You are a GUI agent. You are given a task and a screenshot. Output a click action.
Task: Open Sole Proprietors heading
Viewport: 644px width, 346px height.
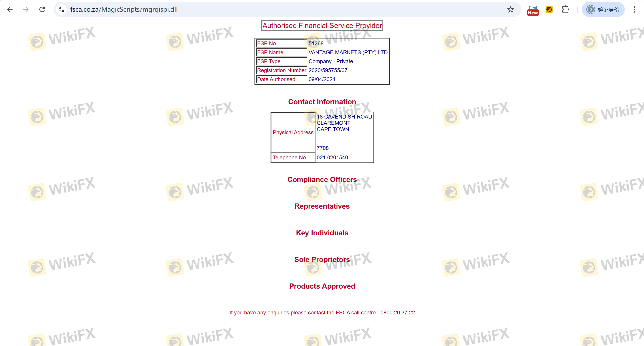322,259
